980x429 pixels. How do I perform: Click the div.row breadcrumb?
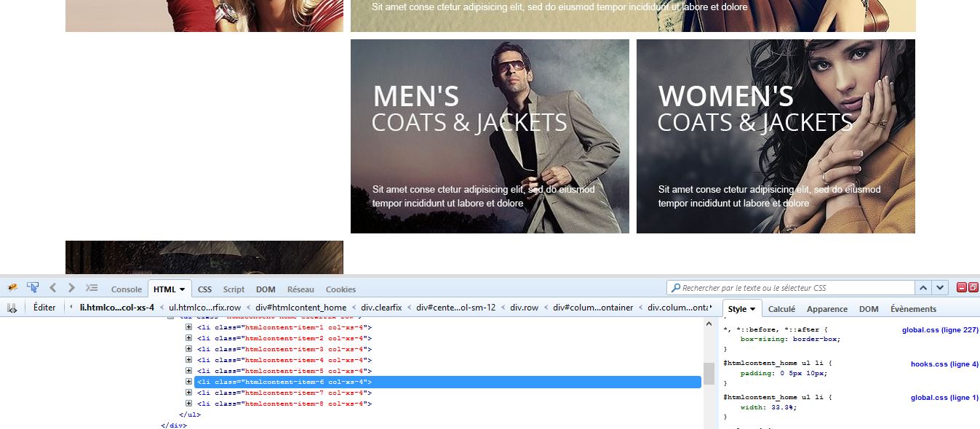pyautogui.click(x=525, y=308)
